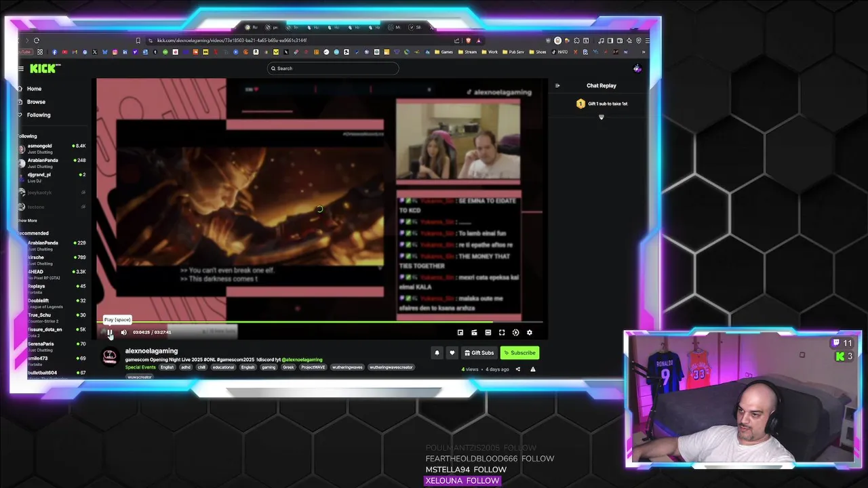The image size is (868, 488).
Task: Open True_Schu recommended channel
Action: [53, 317]
